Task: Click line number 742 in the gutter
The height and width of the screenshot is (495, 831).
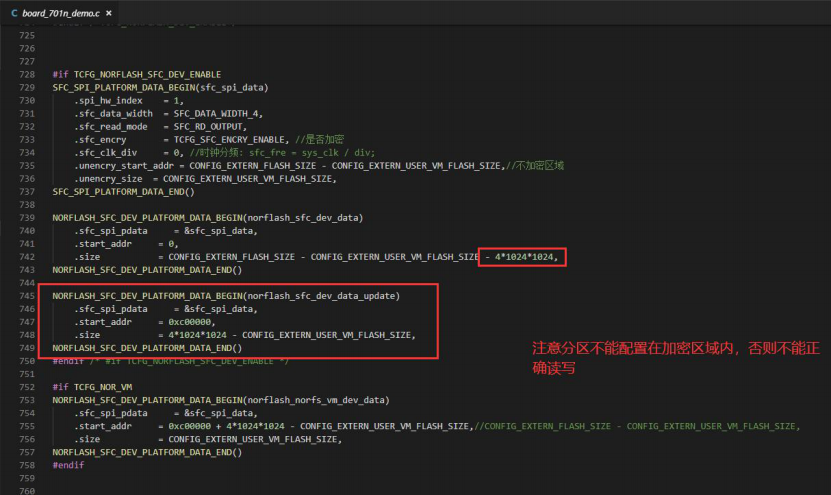Action: coord(27,257)
